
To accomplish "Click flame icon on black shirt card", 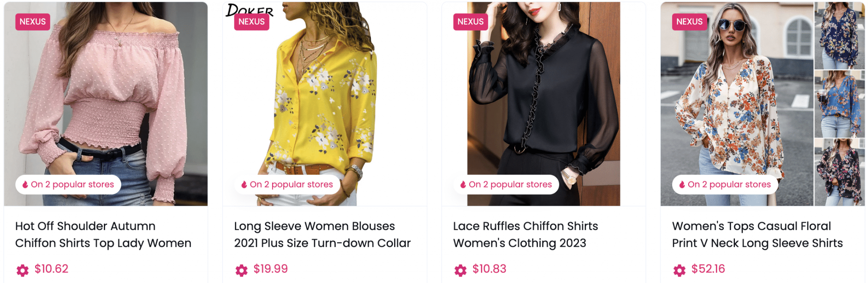I will click(x=463, y=185).
